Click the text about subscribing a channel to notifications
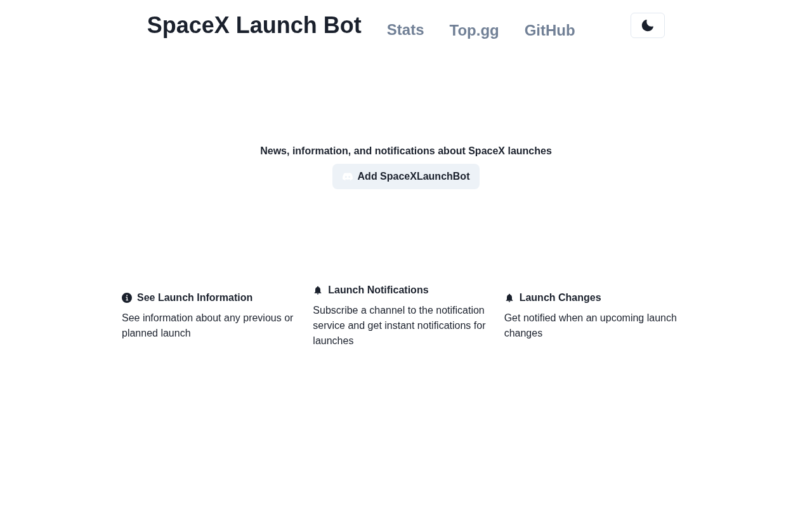 (x=400, y=326)
